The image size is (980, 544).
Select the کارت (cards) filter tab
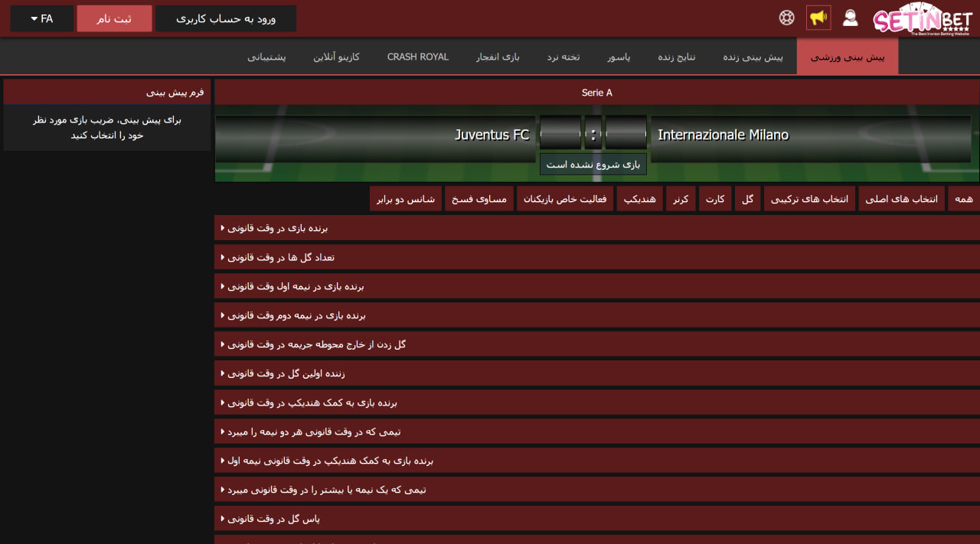tap(715, 197)
